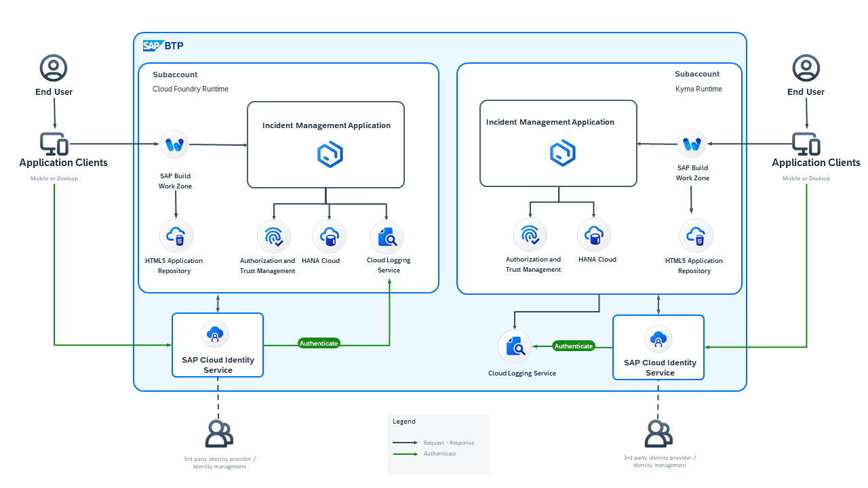Click the Incident Management Application icon in Kyma subaccount

click(x=562, y=153)
